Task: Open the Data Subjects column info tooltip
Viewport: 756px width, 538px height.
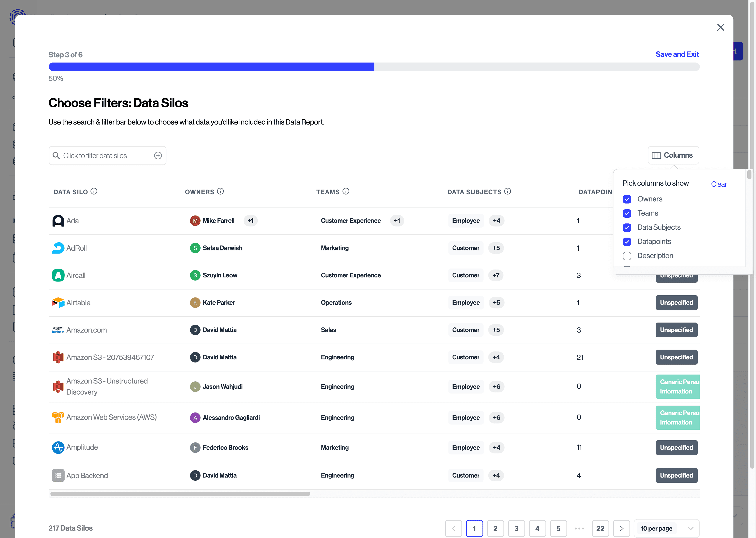Action: pos(508,191)
